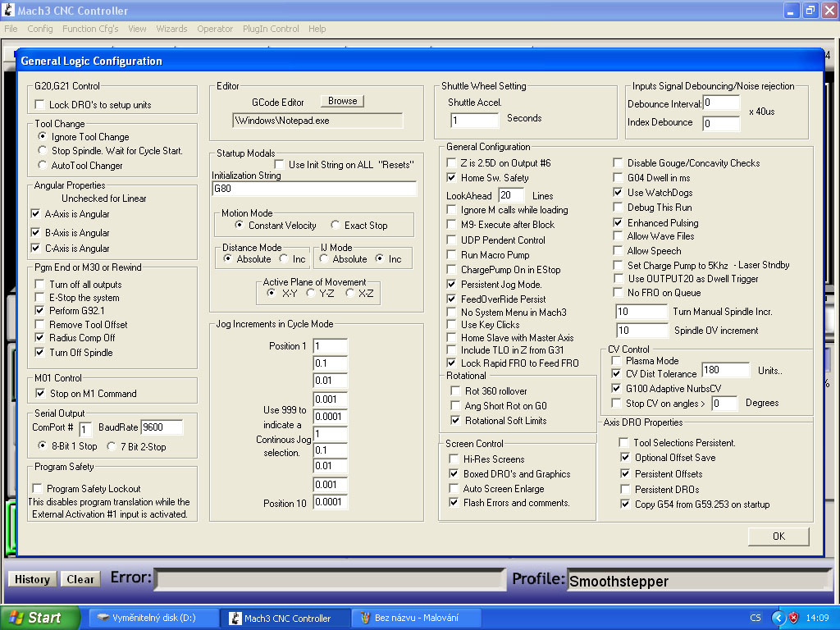Image resolution: width=840 pixels, height=630 pixels.
Task: Select Y-Z active plane of movement
Action: click(x=311, y=293)
